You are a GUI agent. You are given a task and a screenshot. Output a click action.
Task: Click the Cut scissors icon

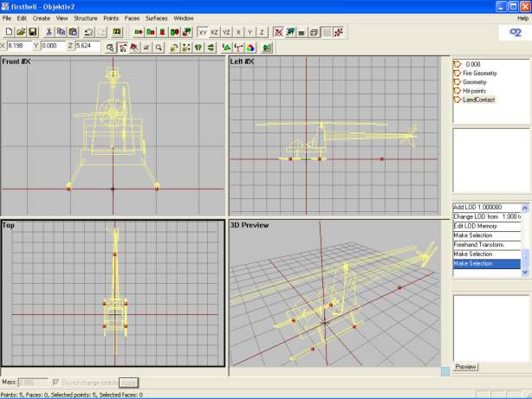[49, 32]
